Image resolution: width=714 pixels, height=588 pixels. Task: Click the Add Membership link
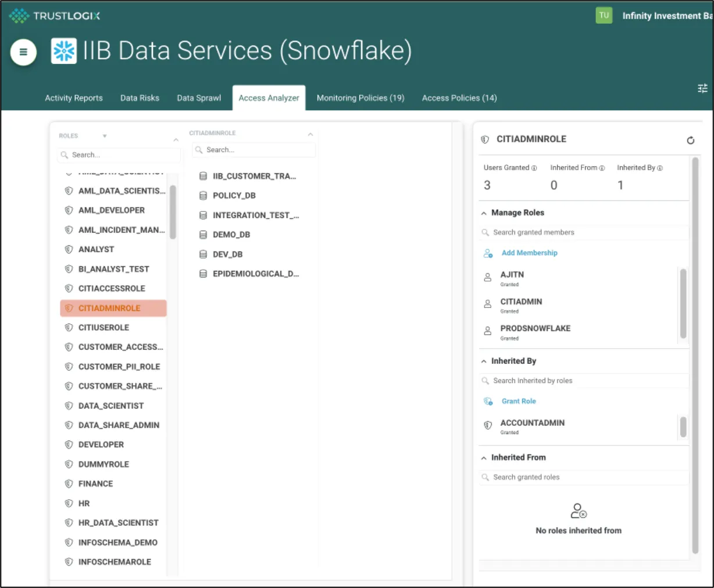tap(529, 253)
